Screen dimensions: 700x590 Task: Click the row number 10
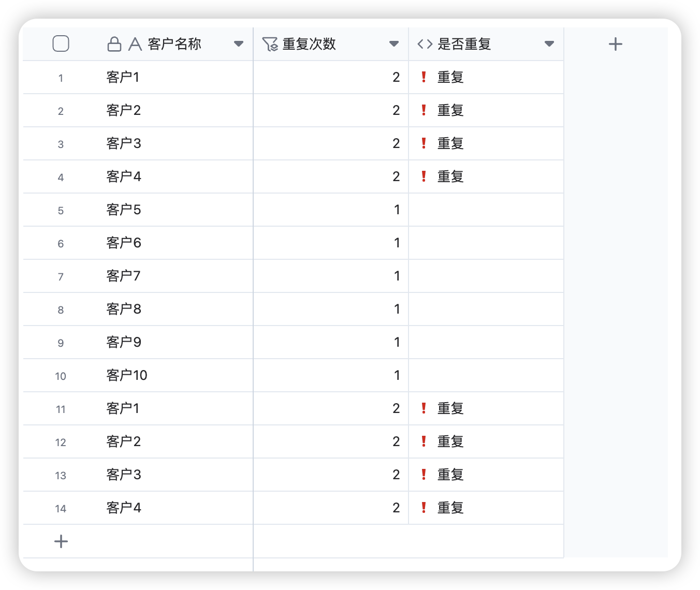click(60, 376)
